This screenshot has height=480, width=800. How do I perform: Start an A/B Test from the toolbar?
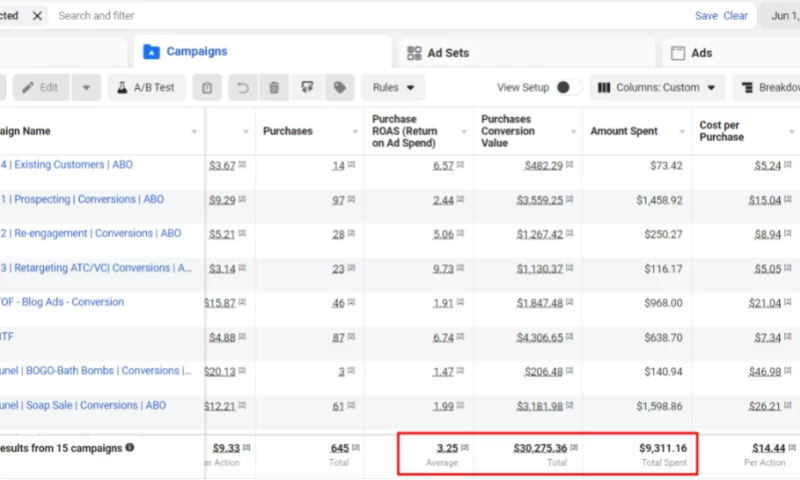pos(146,88)
